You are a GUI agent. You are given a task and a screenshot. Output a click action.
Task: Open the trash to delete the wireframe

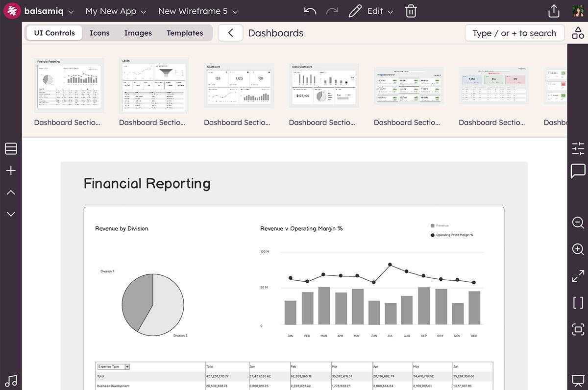[411, 10]
